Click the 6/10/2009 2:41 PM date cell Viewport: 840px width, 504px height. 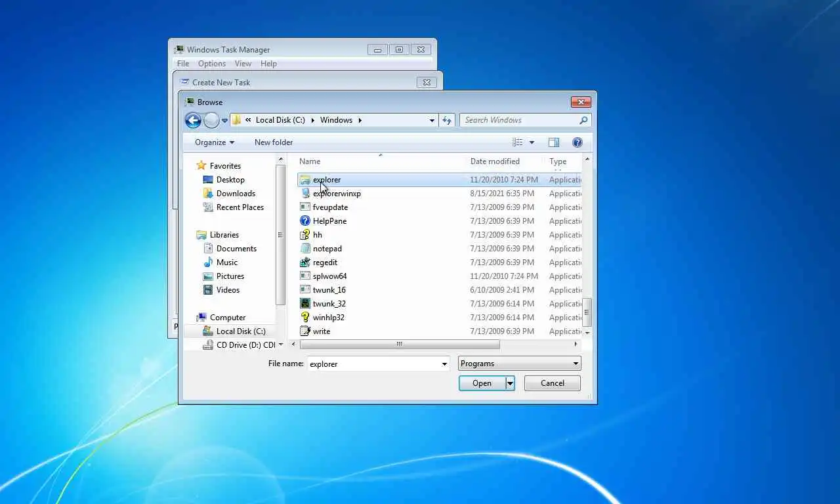[x=502, y=290]
